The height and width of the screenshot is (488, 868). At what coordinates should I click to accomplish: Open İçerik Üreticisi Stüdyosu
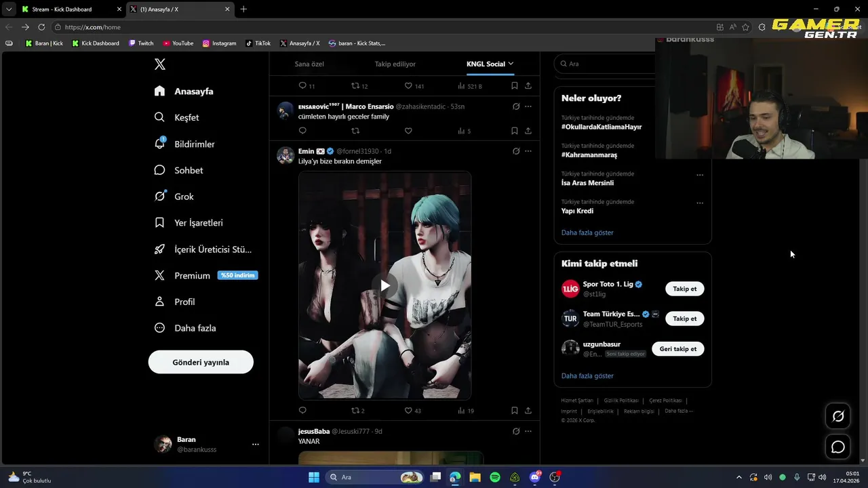pyautogui.click(x=203, y=249)
